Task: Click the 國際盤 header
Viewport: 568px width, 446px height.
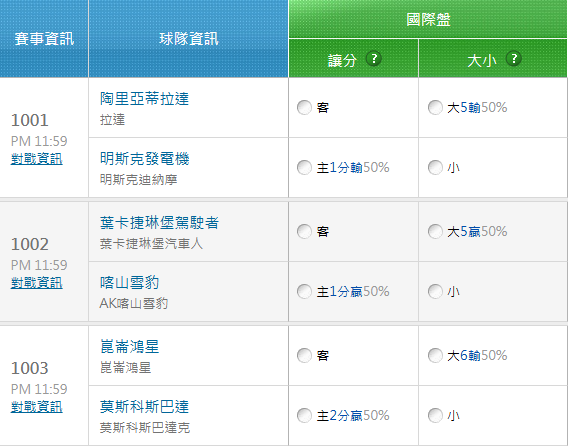Action: [428, 19]
